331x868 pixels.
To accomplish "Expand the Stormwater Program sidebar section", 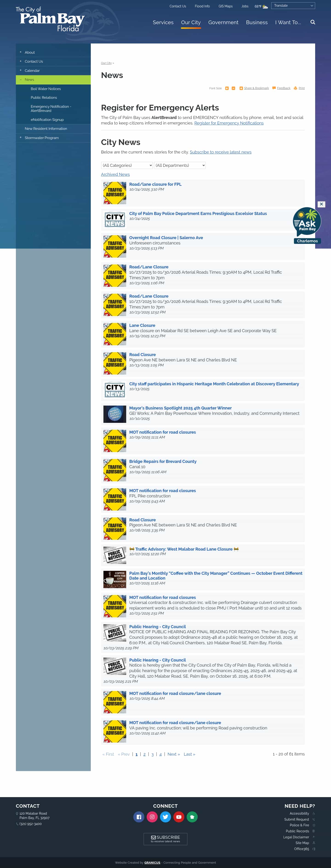I will point(20,137).
